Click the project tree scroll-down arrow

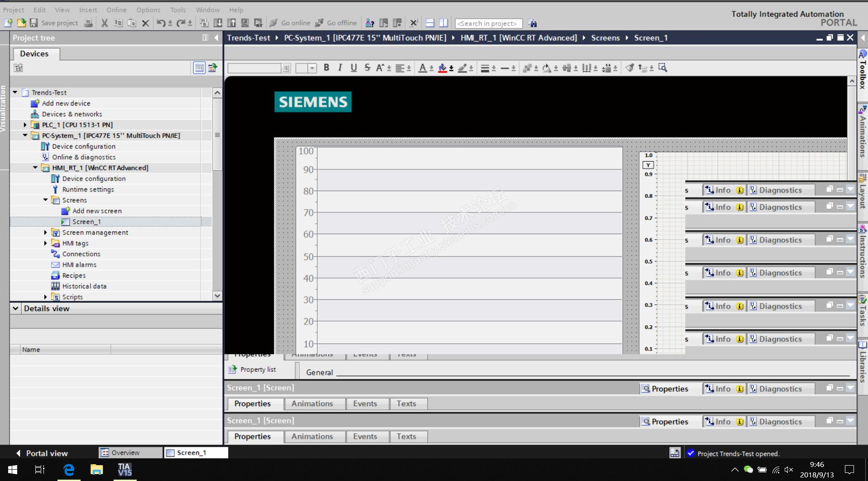[217, 296]
